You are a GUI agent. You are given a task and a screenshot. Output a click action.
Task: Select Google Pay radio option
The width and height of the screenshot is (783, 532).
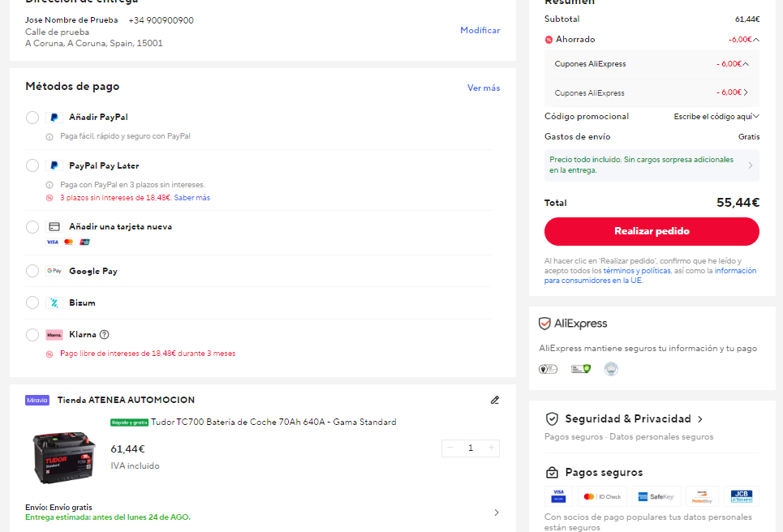[32, 271]
